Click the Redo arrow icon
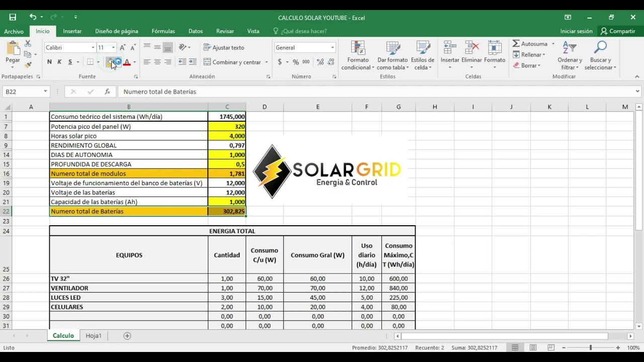 click(x=54, y=17)
